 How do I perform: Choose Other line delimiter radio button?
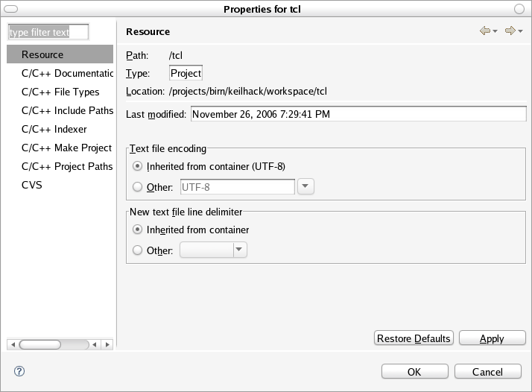pos(137,251)
